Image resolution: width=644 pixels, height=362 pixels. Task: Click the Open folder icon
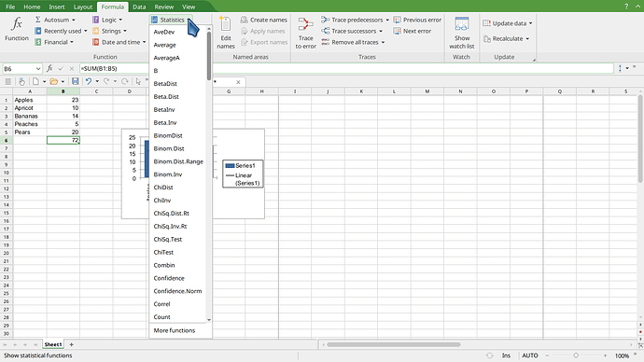point(53,81)
